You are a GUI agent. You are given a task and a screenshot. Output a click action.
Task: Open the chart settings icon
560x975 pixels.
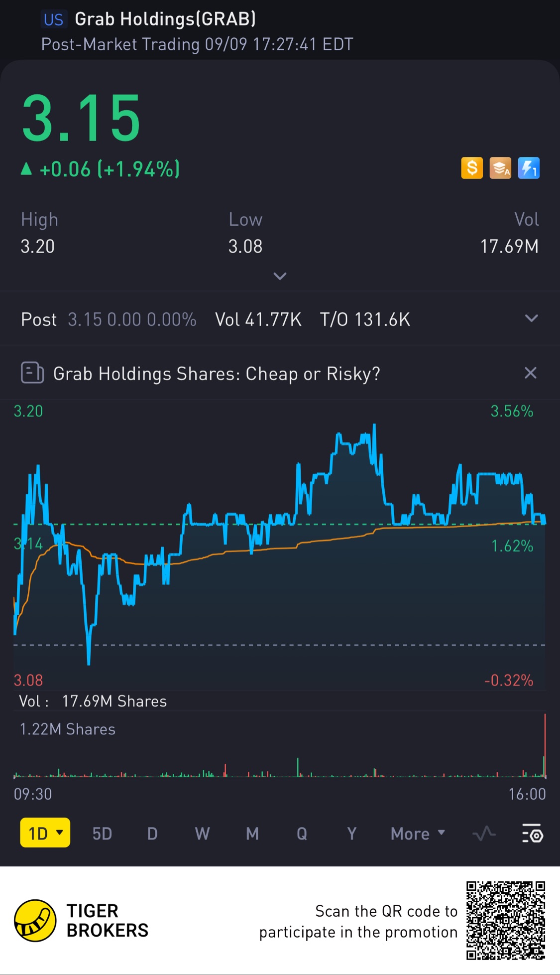coord(532,834)
